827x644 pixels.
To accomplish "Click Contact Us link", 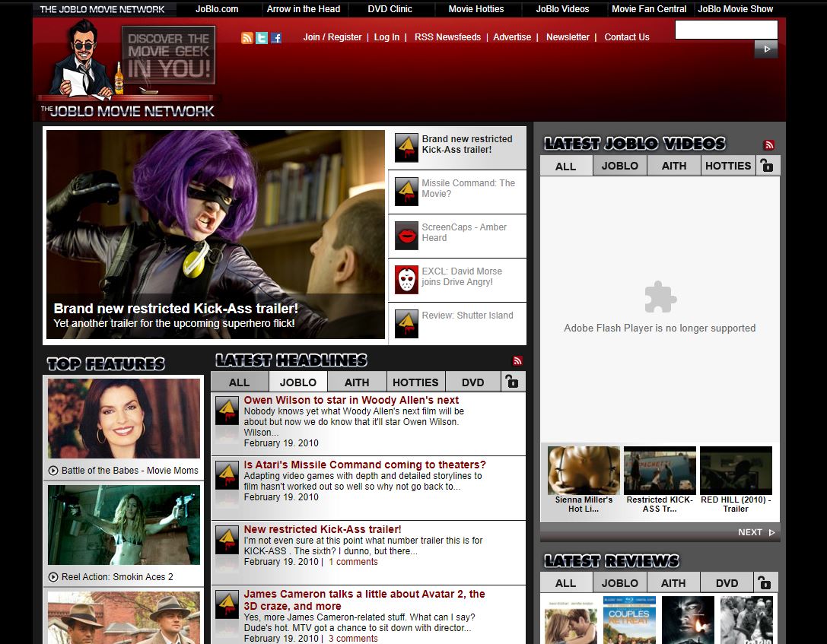I will tap(627, 37).
